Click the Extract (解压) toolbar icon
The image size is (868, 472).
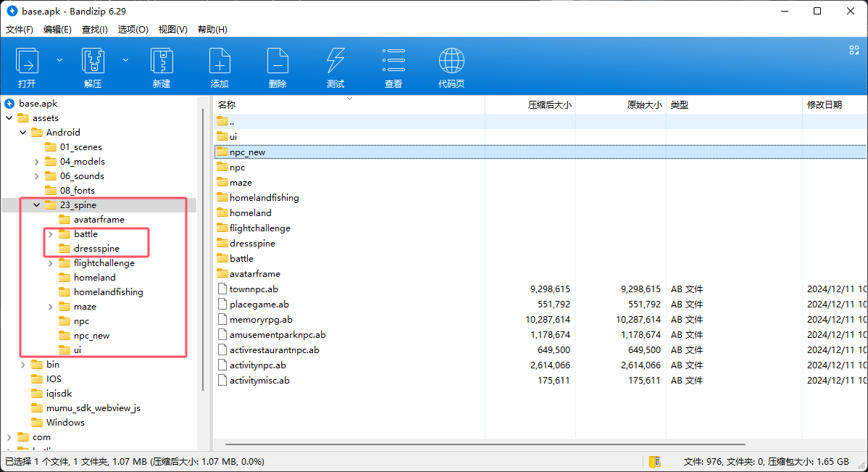[93, 61]
